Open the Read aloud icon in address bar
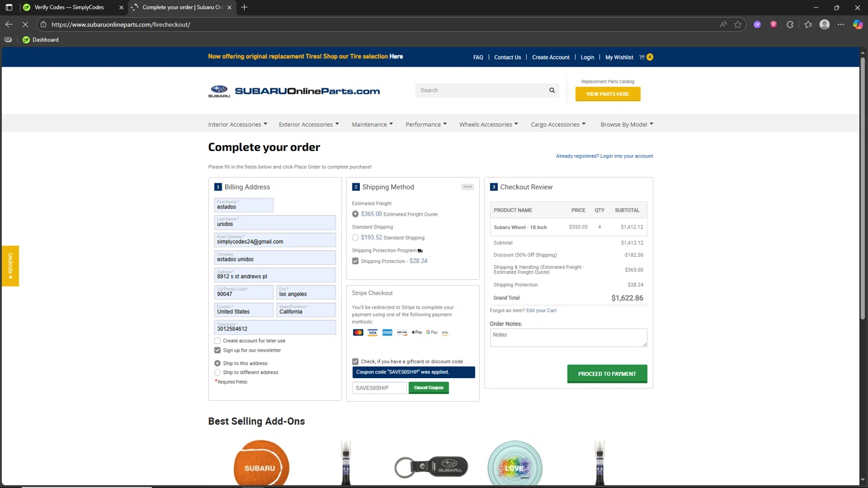The width and height of the screenshot is (868, 488). [723, 24]
